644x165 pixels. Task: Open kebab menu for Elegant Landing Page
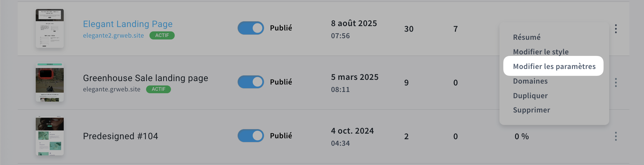tap(615, 29)
